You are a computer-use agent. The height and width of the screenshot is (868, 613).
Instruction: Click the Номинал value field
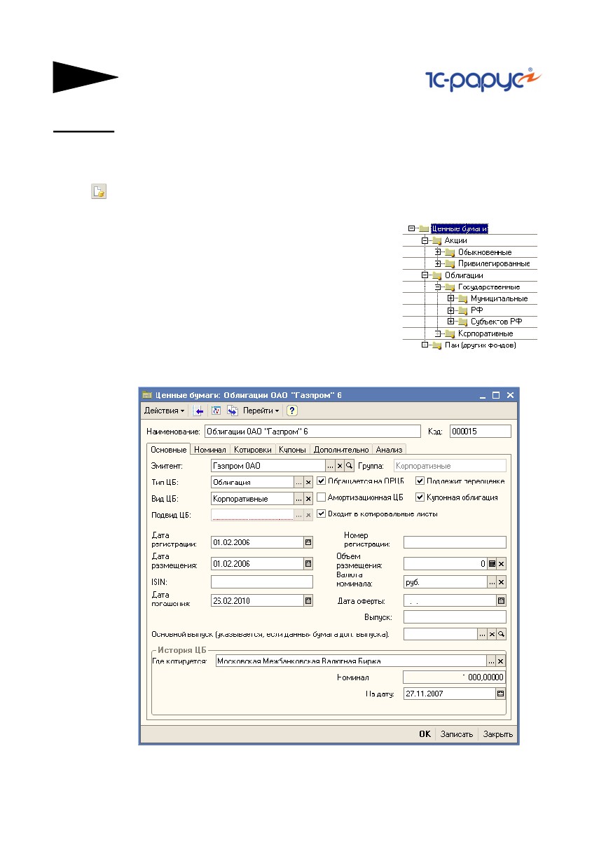pyautogui.click(x=455, y=677)
